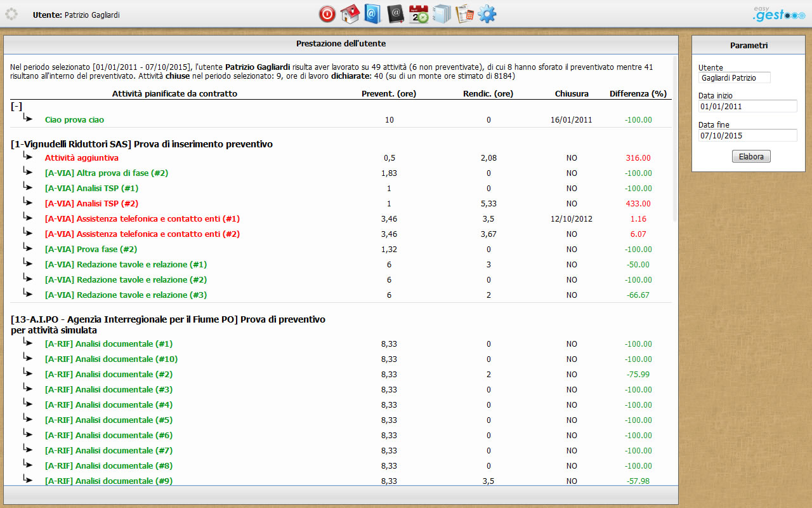The height and width of the screenshot is (508, 812).
Task: Click the gray loading gear icon beside Utente
Action: (11, 14)
